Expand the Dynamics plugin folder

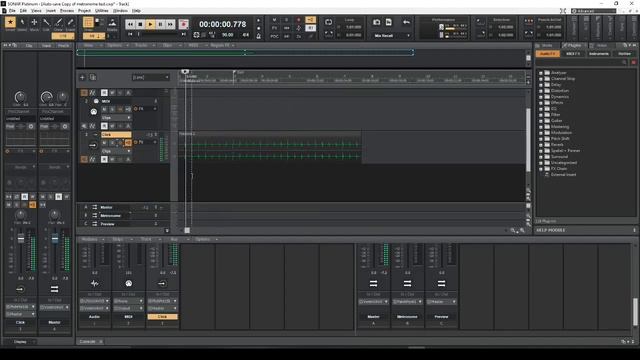click(541, 97)
